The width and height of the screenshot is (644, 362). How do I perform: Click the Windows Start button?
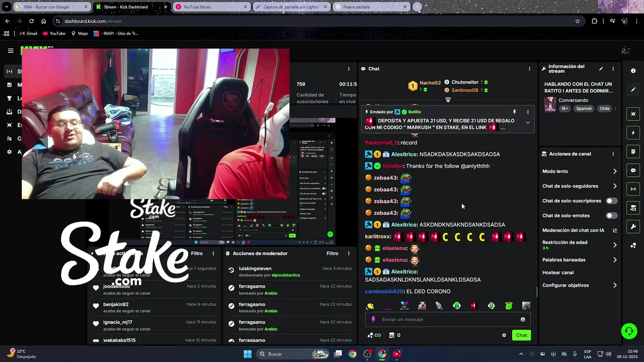[248, 354]
